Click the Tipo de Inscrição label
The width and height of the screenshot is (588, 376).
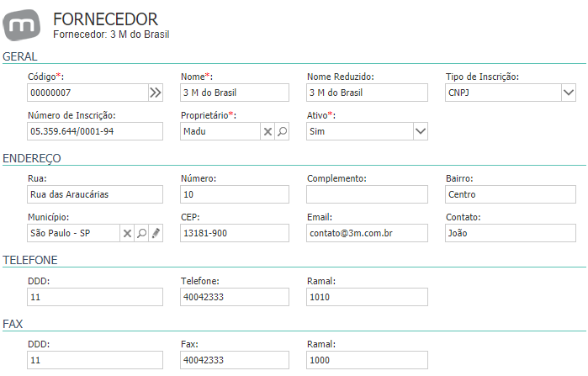pyautogui.click(x=482, y=77)
